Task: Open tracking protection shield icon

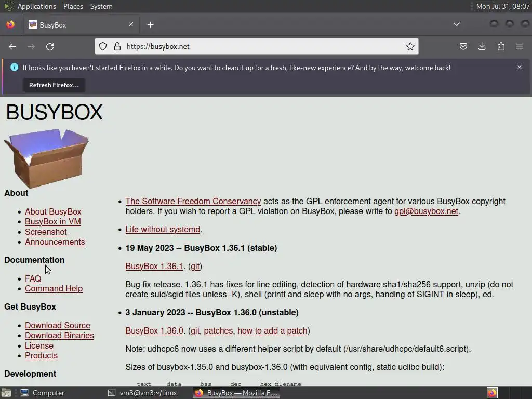Action: (103, 46)
